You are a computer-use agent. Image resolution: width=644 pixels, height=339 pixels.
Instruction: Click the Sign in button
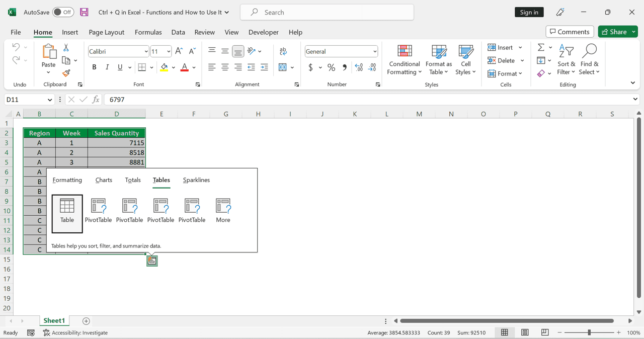click(x=529, y=12)
